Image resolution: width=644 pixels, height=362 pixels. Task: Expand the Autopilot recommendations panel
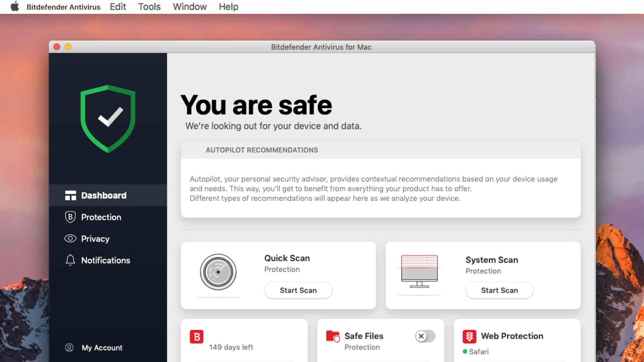[x=261, y=150]
